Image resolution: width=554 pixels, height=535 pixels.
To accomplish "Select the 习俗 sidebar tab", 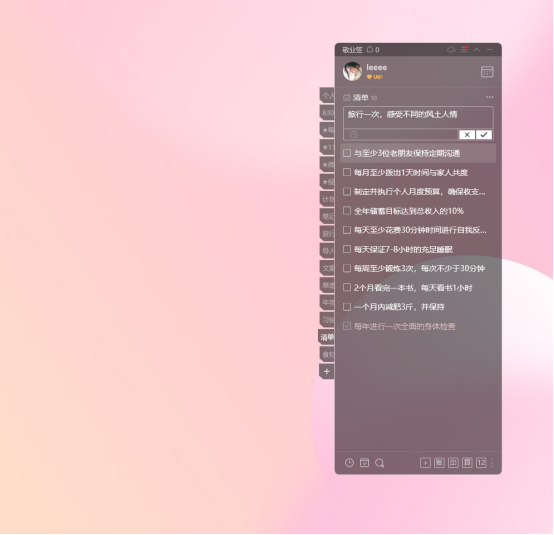I will tap(327, 320).
